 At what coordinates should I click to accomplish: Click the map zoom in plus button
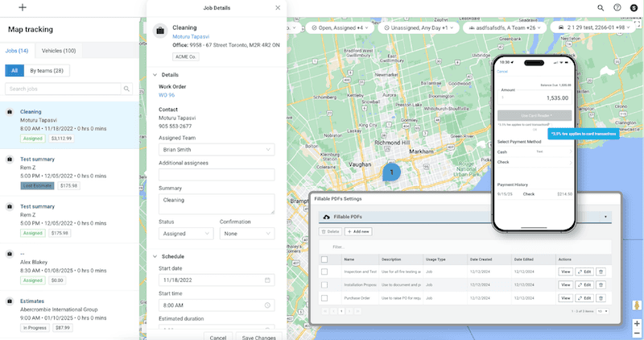tap(637, 323)
